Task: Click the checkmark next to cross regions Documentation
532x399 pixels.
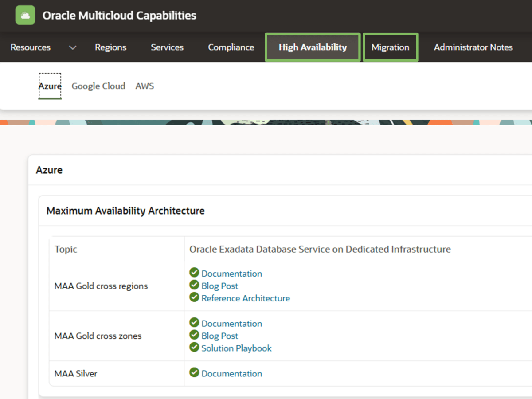Action: 194,273
